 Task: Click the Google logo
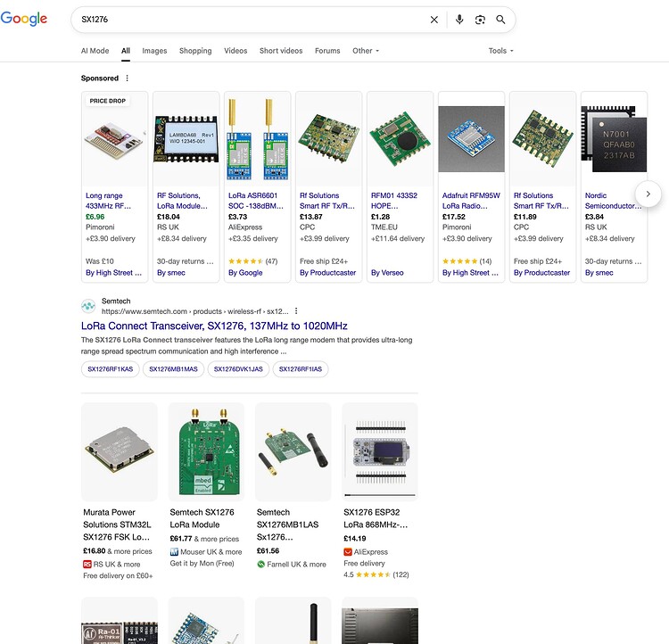pyautogui.click(x=24, y=20)
